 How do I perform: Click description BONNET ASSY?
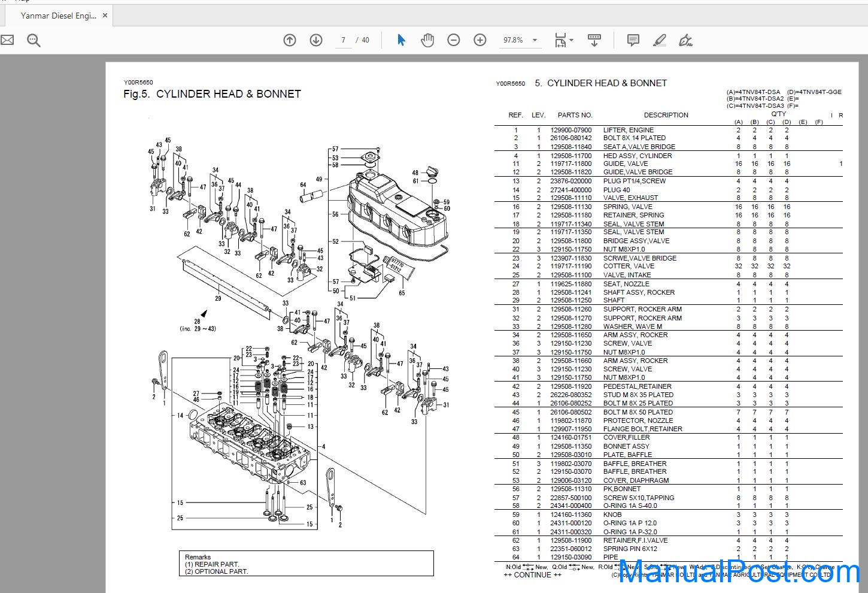point(626,446)
